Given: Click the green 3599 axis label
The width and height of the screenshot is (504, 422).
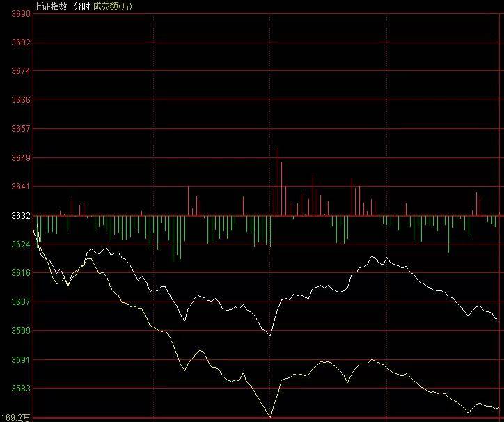Looking at the screenshot, I should click(x=21, y=330).
